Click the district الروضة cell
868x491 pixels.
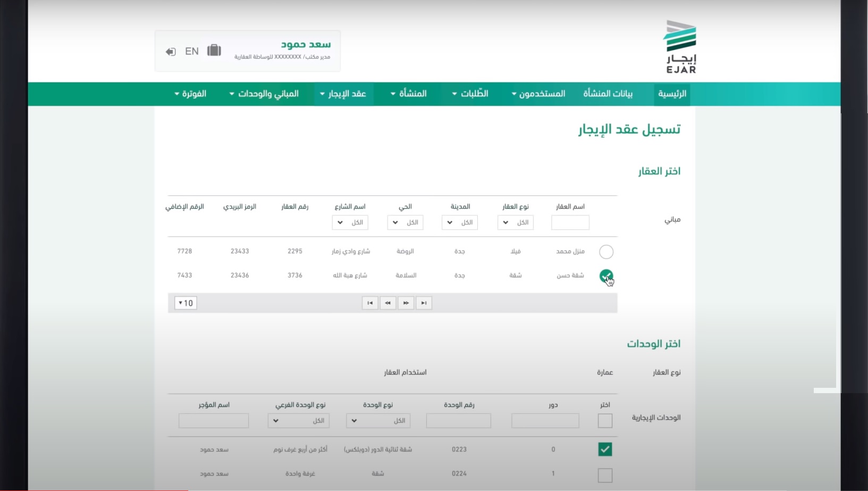click(x=405, y=251)
